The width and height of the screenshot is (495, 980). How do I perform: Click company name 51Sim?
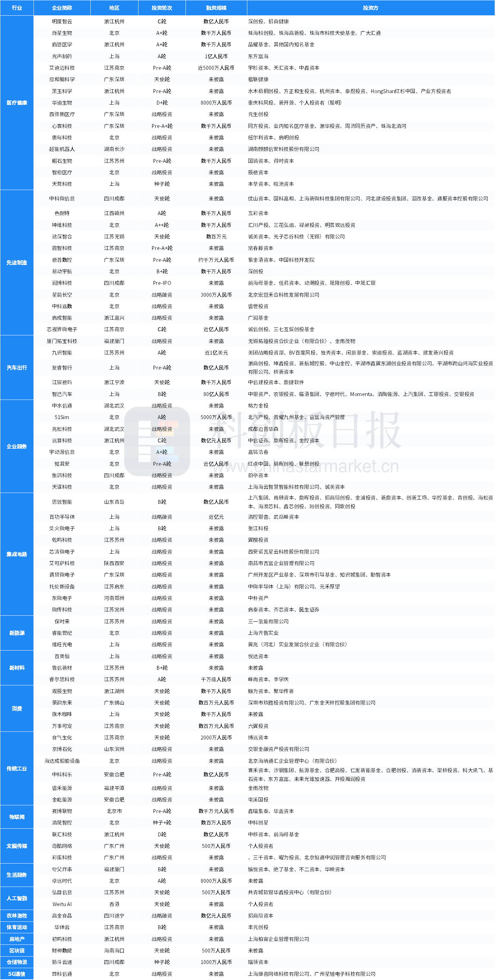(62, 417)
